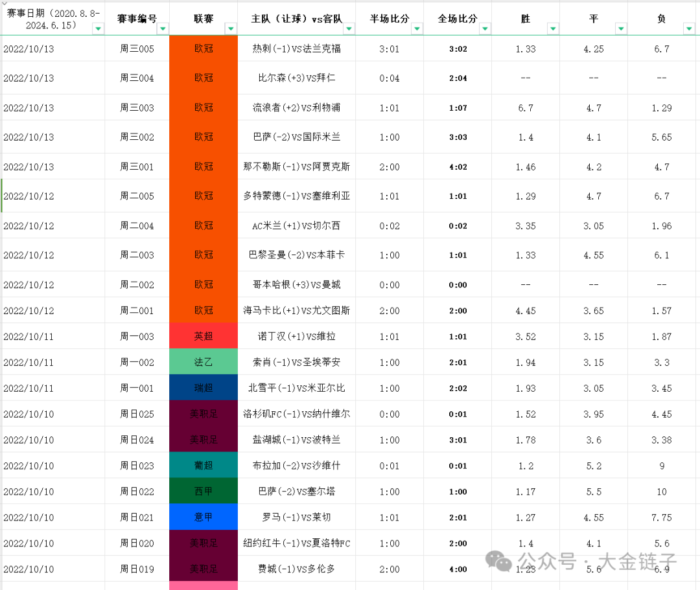Open the 胜 column filter dropdown

point(553,28)
